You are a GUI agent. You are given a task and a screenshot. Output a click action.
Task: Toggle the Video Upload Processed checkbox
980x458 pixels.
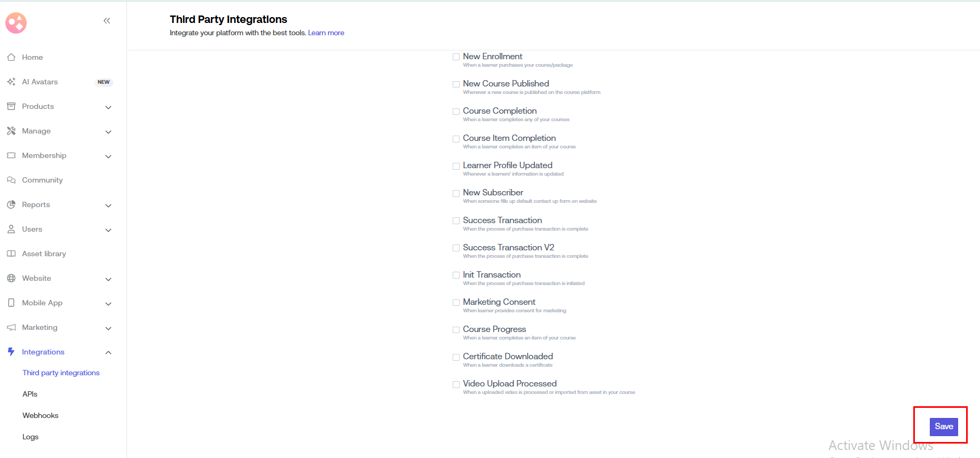click(x=456, y=384)
